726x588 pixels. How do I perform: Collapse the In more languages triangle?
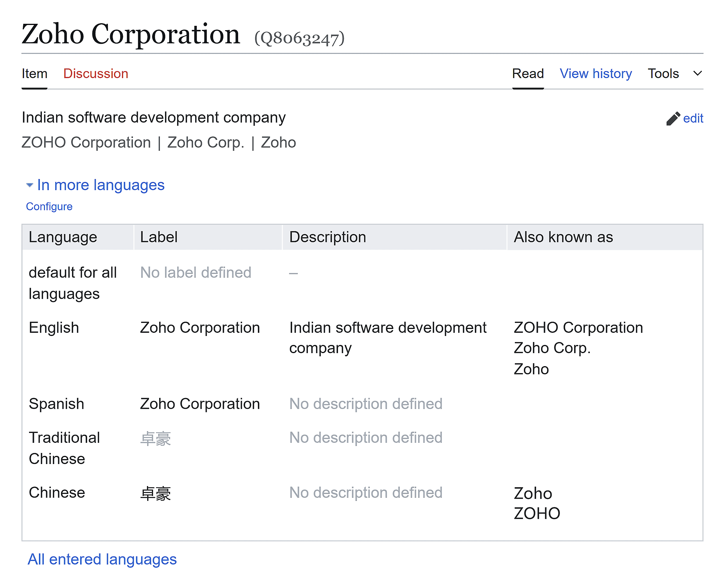pos(30,185)
